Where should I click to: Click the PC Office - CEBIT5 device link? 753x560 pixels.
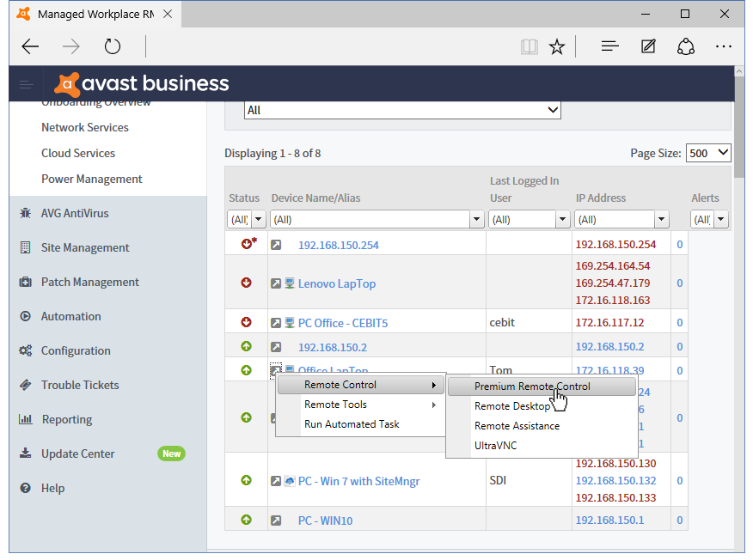click(x=342, y=323)
